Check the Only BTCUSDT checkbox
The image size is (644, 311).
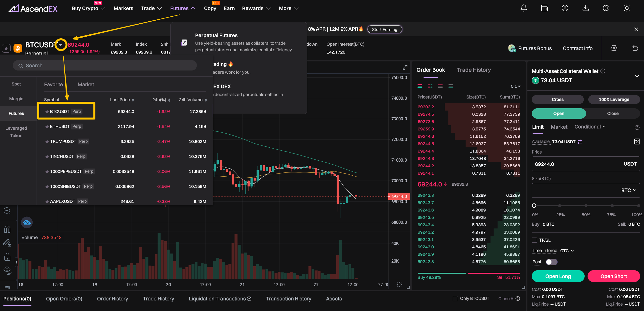pyautogui.click(x=455, y=298)
